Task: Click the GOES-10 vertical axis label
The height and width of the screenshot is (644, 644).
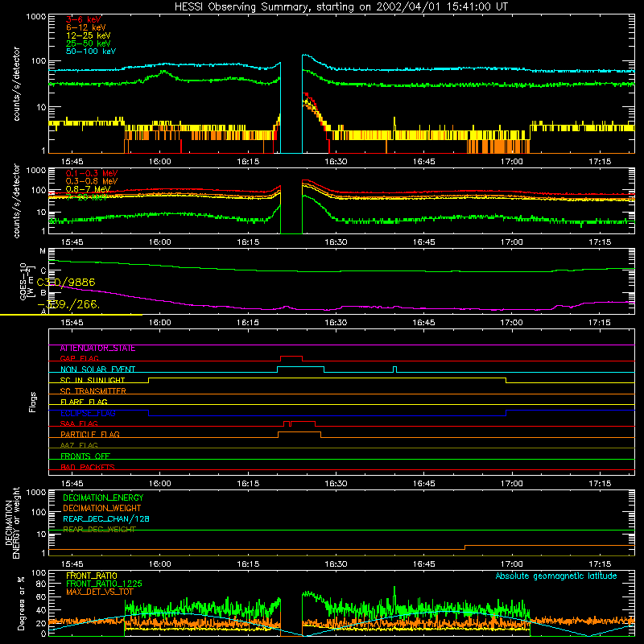Action: [x=27, y=281]
